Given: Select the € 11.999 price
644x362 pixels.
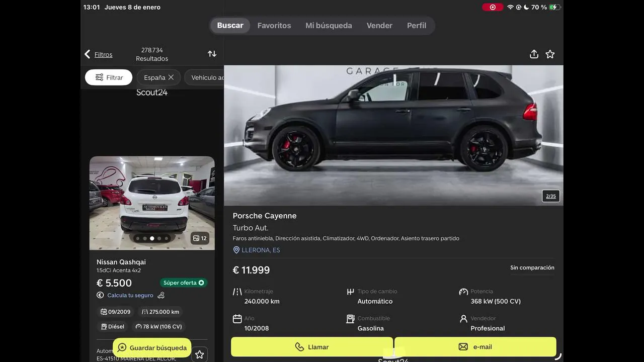Looking at the screenshot, I should [251, 270].
